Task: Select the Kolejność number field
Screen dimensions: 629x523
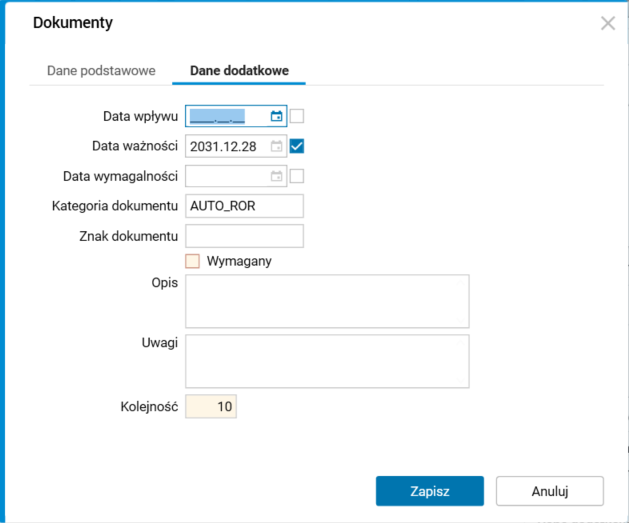Action: tap(211, 407)
